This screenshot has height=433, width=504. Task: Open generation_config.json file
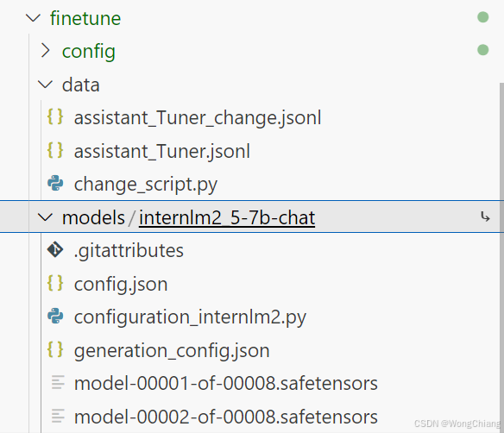pyautogui.click(x=172, y=351)
